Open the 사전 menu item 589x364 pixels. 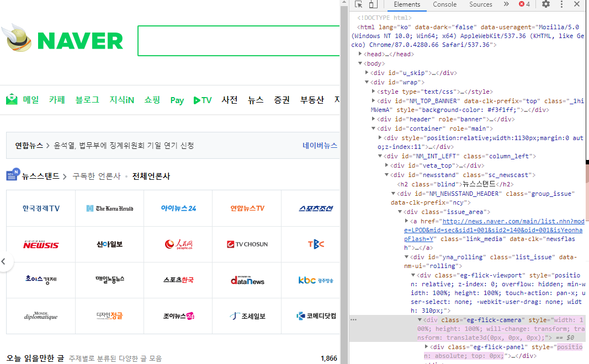coord(230,100)
